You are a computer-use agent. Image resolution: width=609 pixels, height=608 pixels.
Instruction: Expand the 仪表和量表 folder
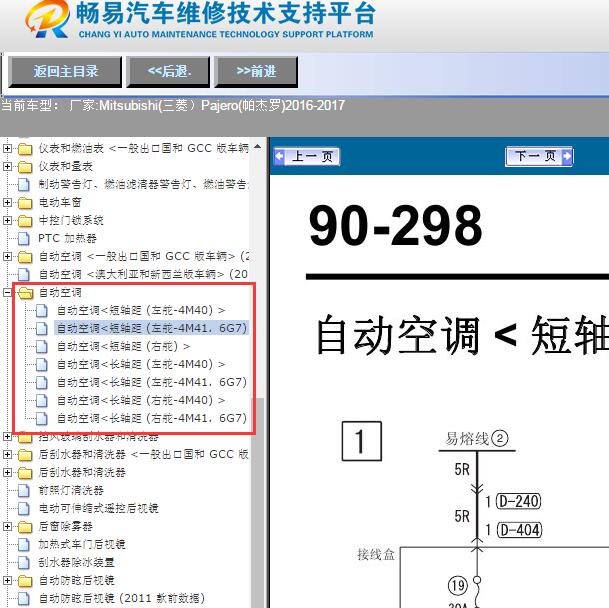coord(7,166)
